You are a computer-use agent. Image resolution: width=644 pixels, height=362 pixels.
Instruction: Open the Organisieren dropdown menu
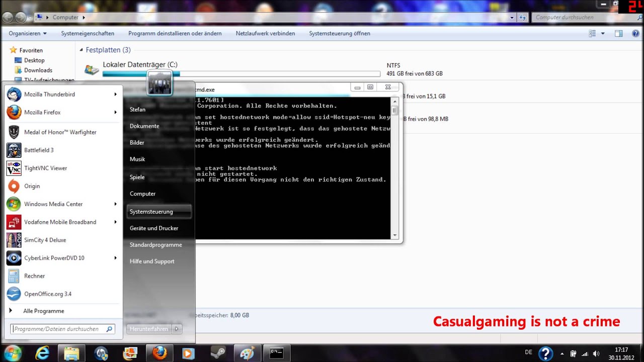point(28,34)
